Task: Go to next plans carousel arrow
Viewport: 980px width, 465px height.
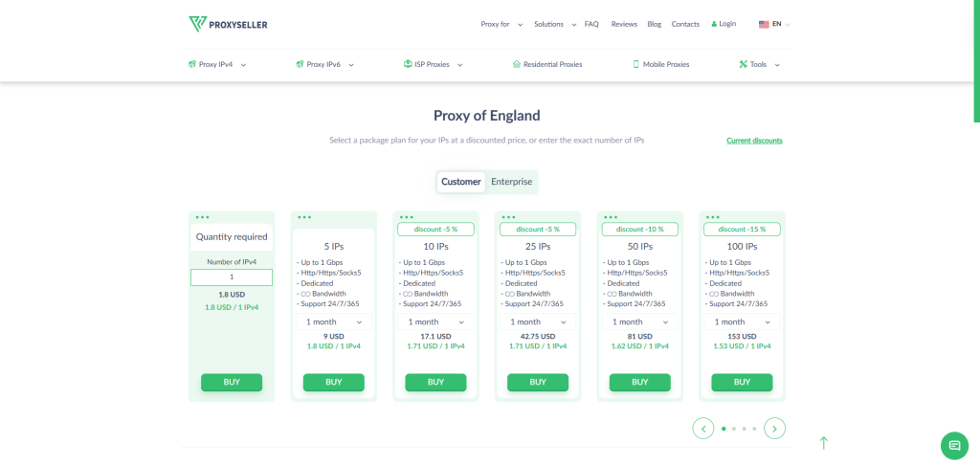Action: [x=775, y=429]
